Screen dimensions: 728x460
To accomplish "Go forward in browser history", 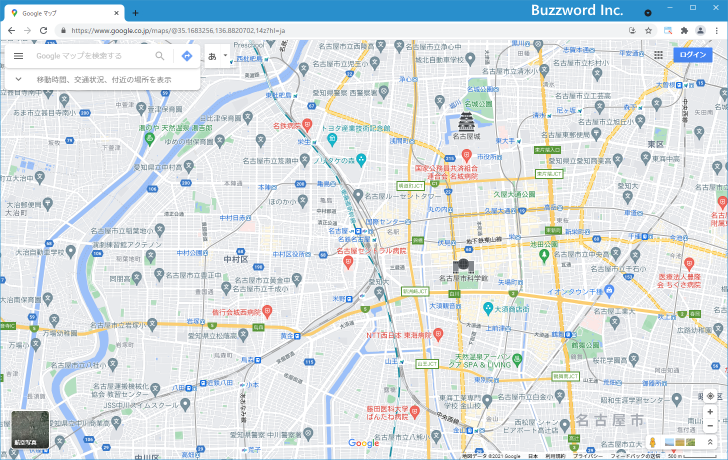I will [27, 31].
